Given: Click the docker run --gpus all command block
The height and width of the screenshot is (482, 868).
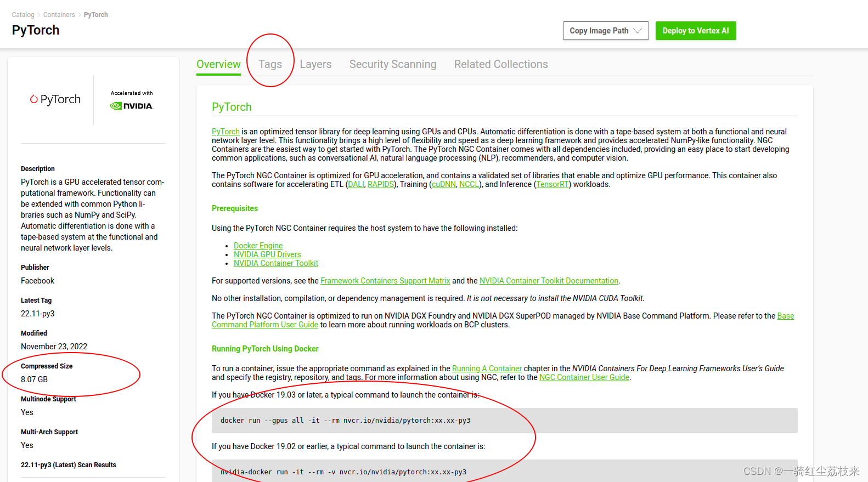Looking at the screenshot, I should click(x=505, y=421).
